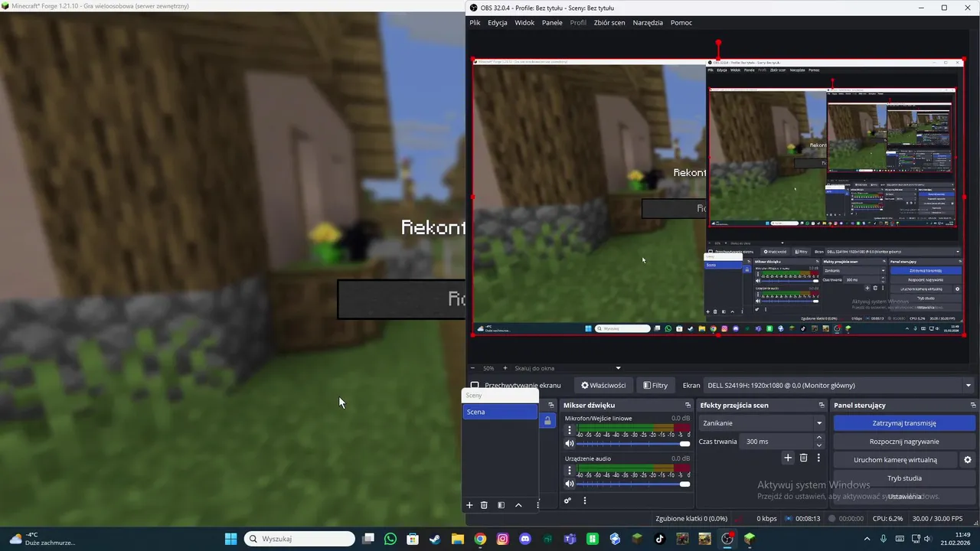
Task: Click Zatrzymaj transmisję button
Action: click(904, 423)
